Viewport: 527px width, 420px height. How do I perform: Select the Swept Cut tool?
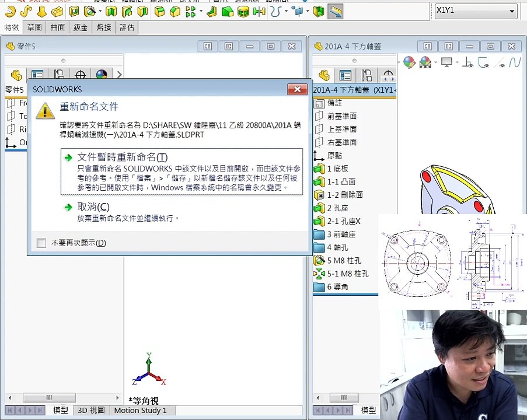pyautogui.click(x=127, y=12)
